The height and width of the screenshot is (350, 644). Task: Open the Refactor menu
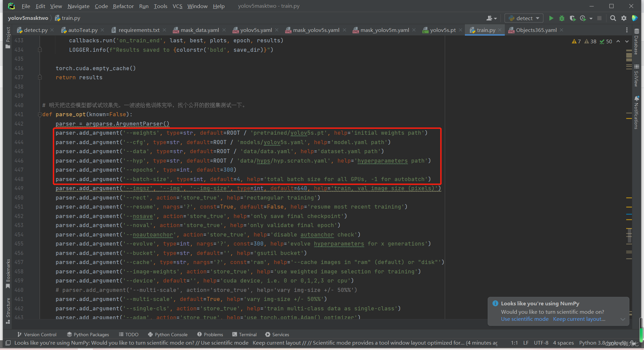123,6
